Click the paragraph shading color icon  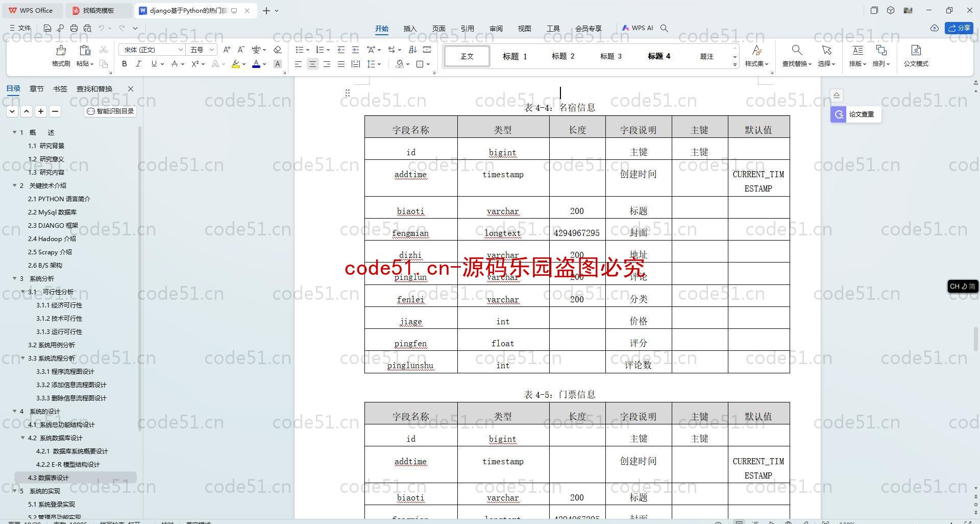400,64
